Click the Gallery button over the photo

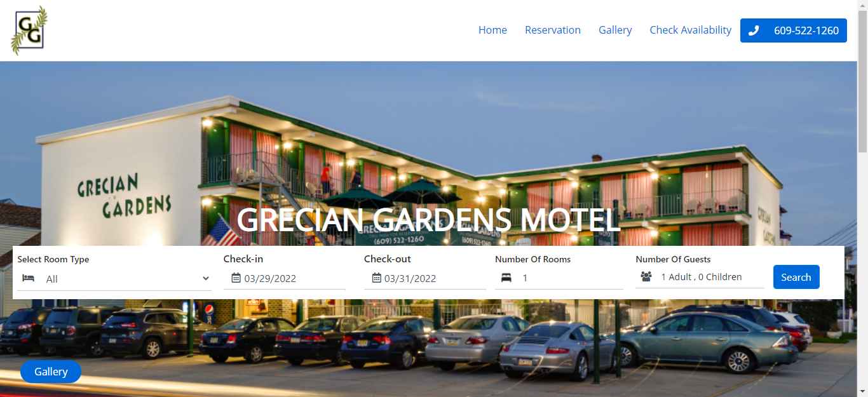[51, 372]
